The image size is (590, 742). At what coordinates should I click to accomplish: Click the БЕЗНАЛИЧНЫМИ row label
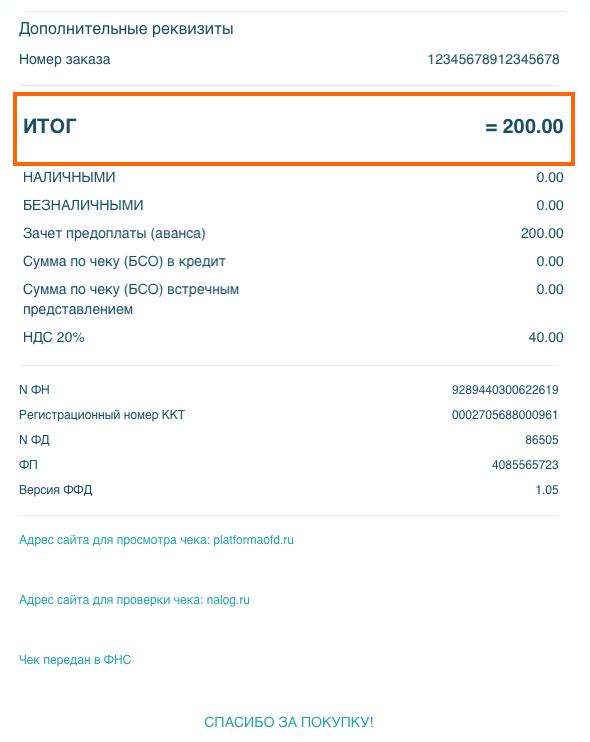tap(83, 205)
